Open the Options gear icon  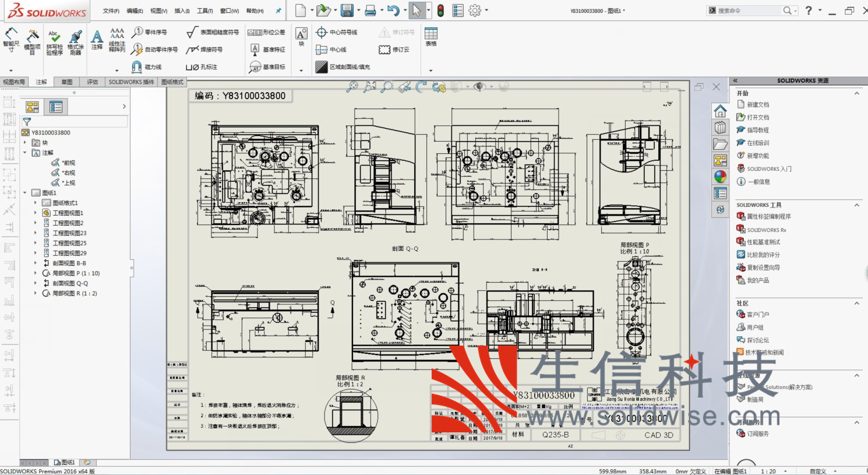pos(475,10)
